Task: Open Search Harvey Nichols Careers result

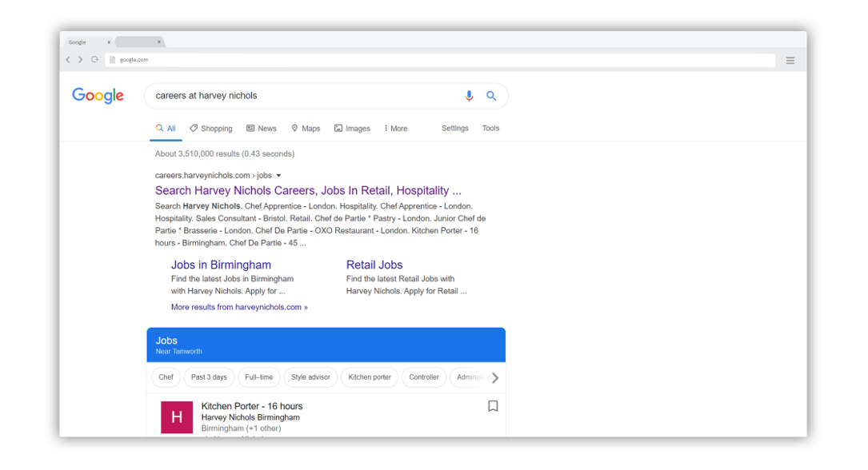Action: pyautogui.click(x=308, y=191)
